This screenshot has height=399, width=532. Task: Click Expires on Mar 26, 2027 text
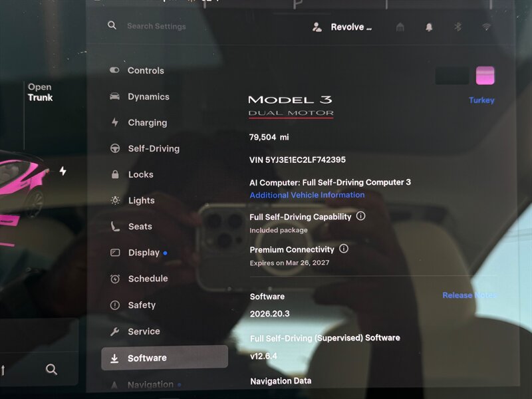tap(289, 263)
